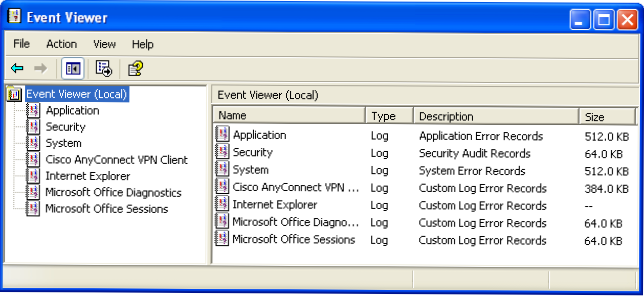The width and height of the screenshot is (644, 296).
Task: Click Microsoft Office Sessions icon in list
Action: click(x=223, y=239)
